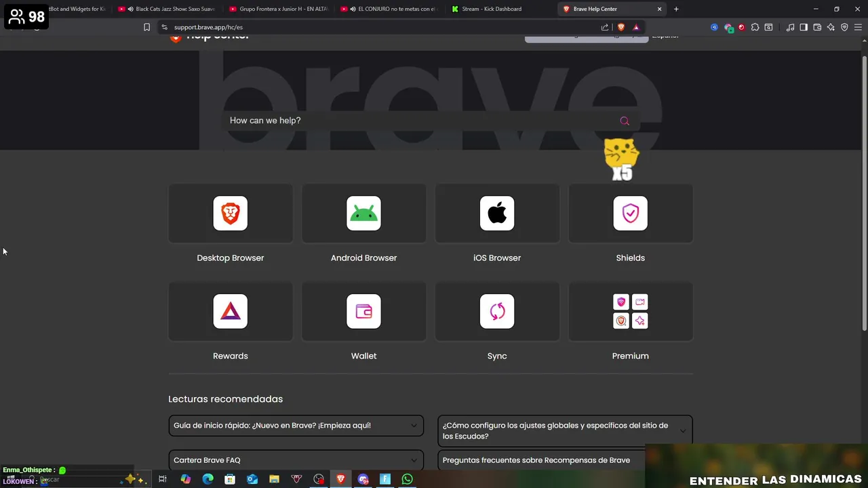Click the Premium label

click(x=631, y=356)
